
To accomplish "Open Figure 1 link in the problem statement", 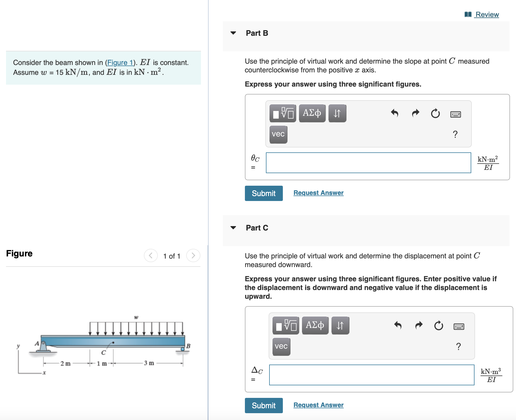I will pos(120,62).
